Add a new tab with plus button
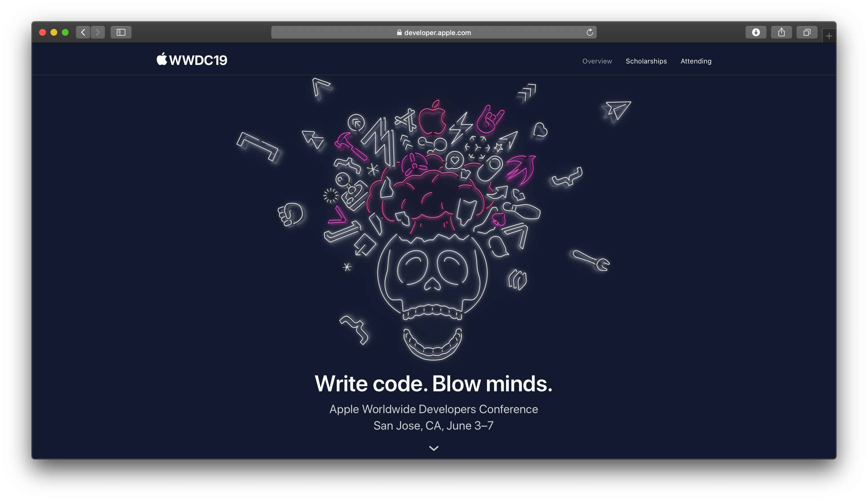 pos(829,36)
